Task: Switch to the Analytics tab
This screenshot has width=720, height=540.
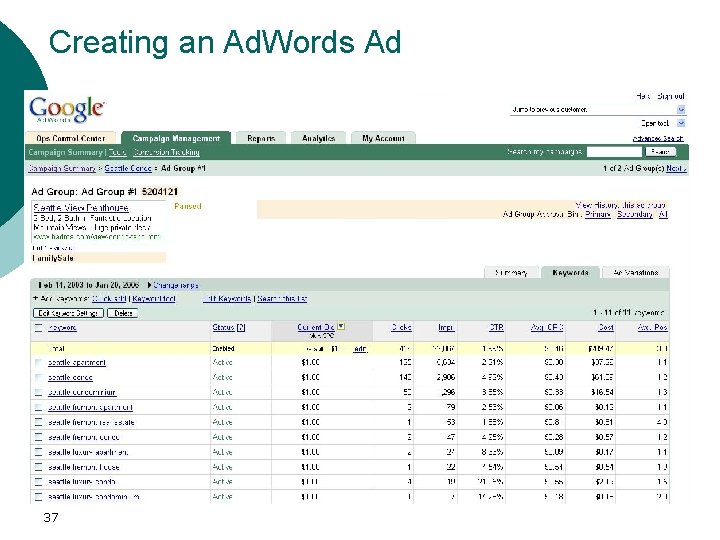Action: point(318,138)
